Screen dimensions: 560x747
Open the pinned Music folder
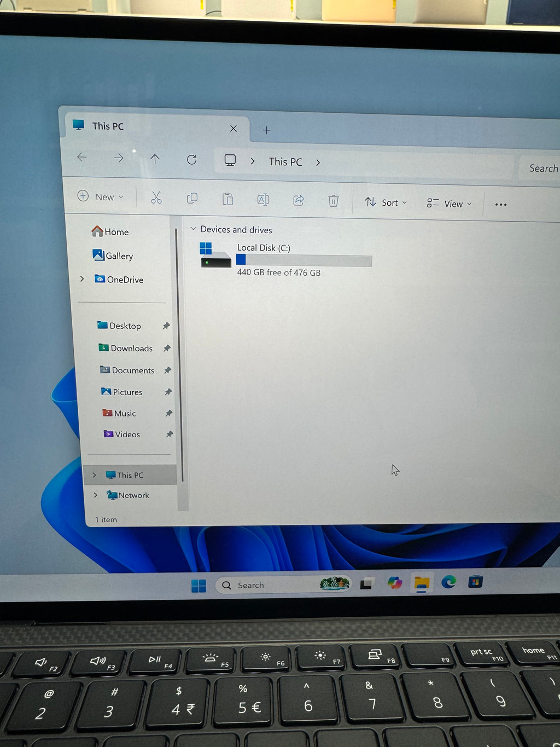pos(119,413)
